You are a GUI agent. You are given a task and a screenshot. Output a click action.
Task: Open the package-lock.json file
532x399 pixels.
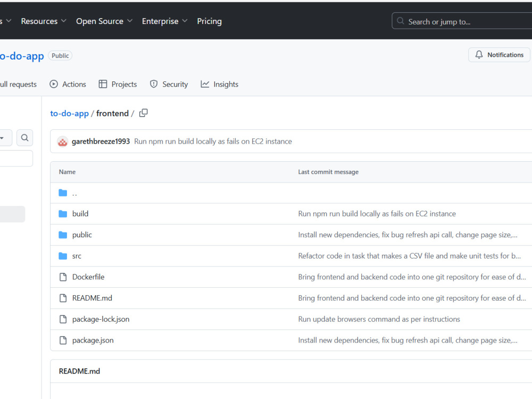tap(101, 319)
